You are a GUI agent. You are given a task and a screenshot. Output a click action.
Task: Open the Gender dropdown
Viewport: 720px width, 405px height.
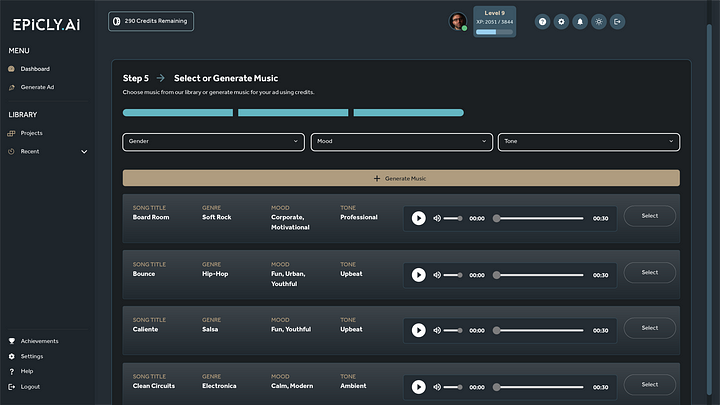click(214, 142)
